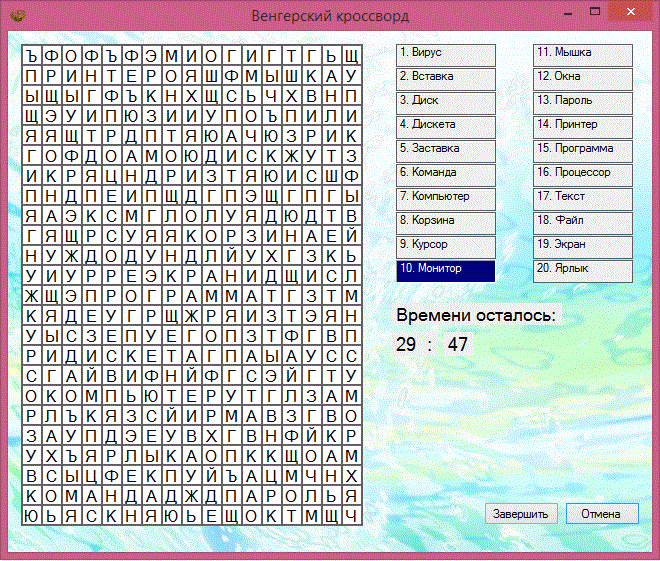
Task: Click first letter П of ПРИНТЕР in grid
Action: click(32, 76)
